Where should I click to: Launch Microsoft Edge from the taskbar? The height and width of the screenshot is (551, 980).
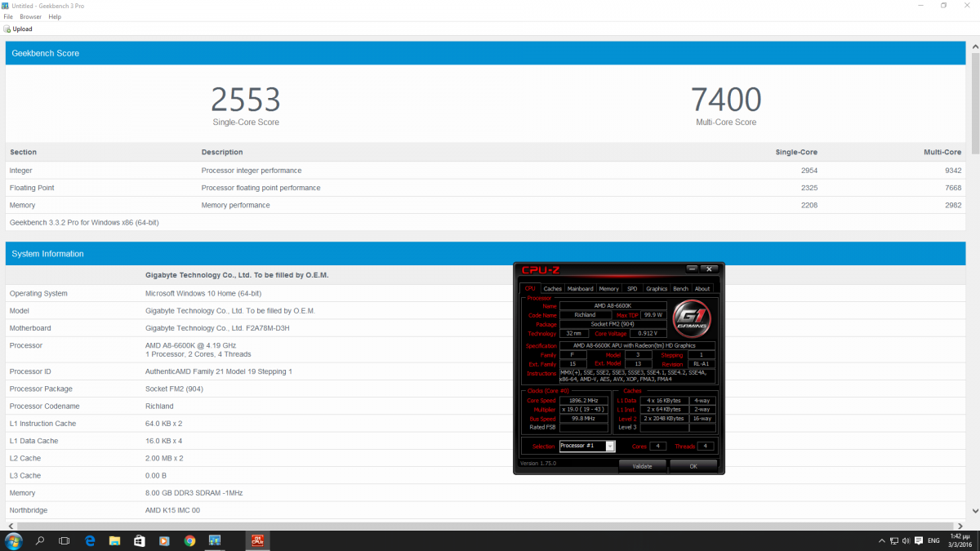point(91,540)
